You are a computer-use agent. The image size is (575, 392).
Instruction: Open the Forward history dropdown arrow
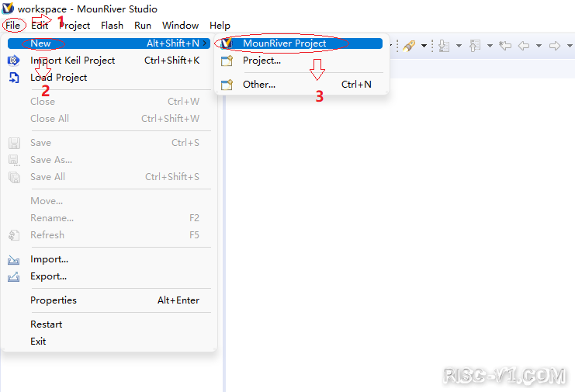570,46
